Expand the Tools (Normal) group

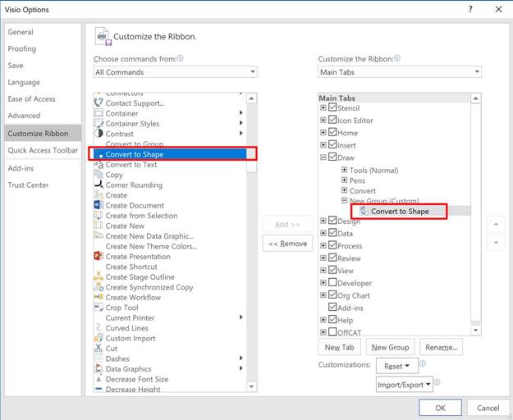(344, 170)
